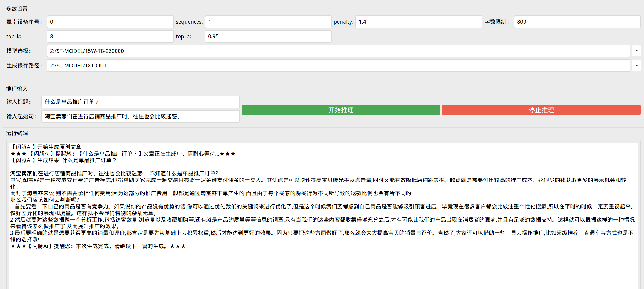Click the 生成保存路径 path field
The height and width of the screenshot is (289, 644).
(339, 66)
